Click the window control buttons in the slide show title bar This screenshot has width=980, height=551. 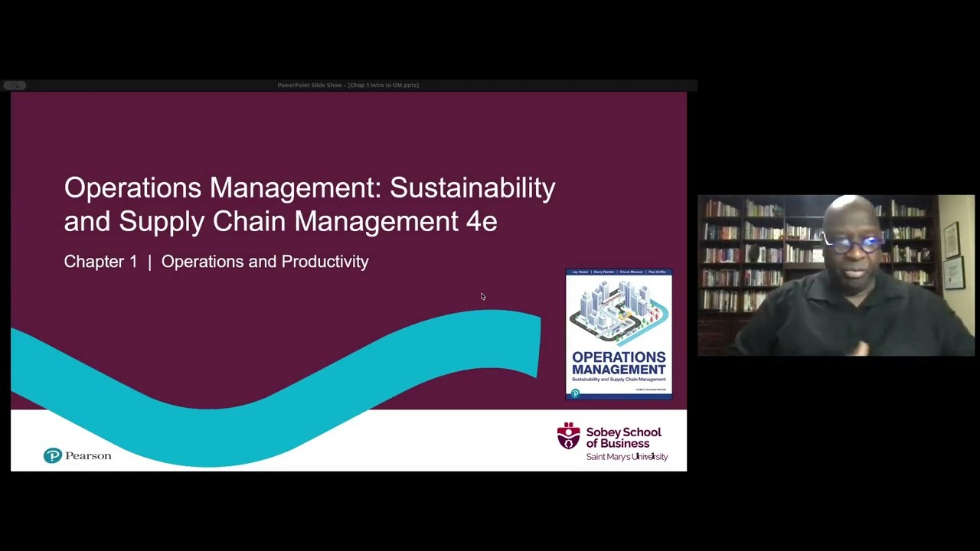(x=15, y=85)
